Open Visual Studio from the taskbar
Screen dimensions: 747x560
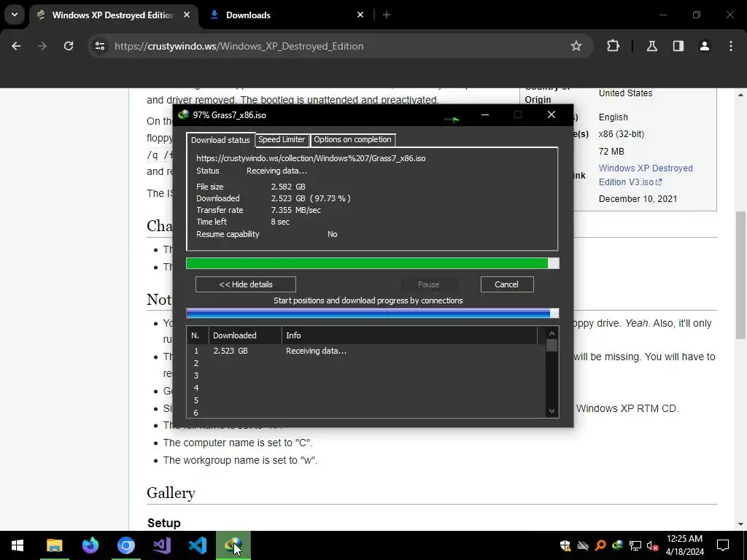click(162, 545)
